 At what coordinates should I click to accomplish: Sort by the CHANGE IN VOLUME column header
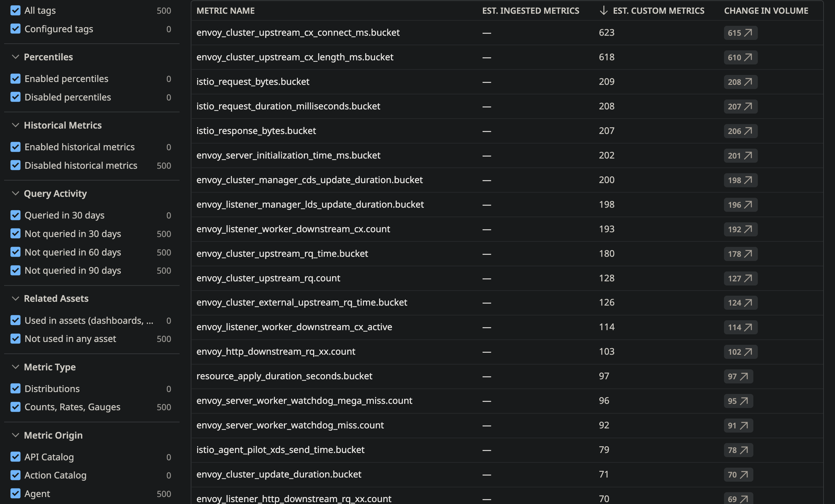(x=766, y=11)
